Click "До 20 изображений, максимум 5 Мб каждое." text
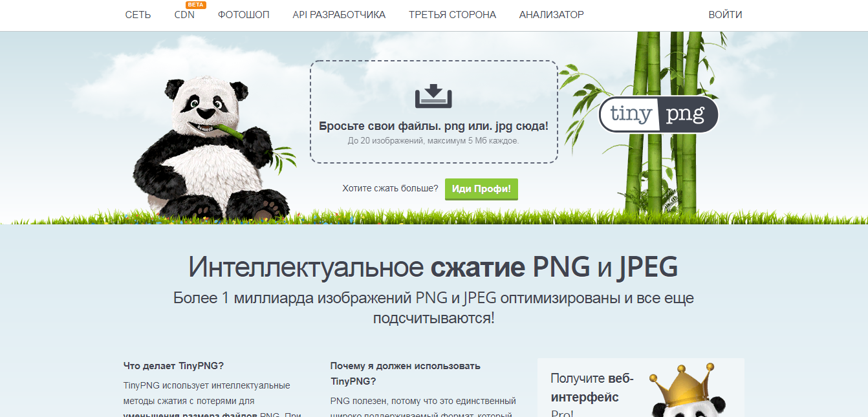Screen dimensions: 868x417 point(433,140)
